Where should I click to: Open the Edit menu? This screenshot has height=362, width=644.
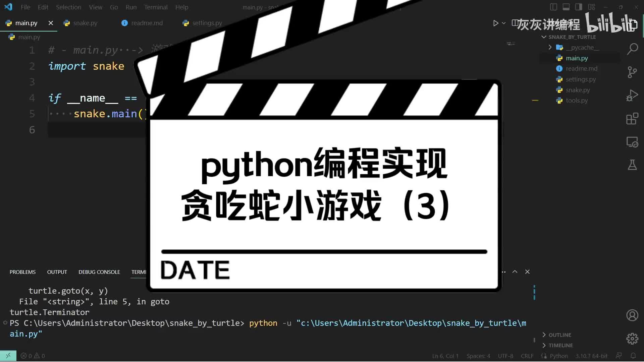click(x=43, y=7)
